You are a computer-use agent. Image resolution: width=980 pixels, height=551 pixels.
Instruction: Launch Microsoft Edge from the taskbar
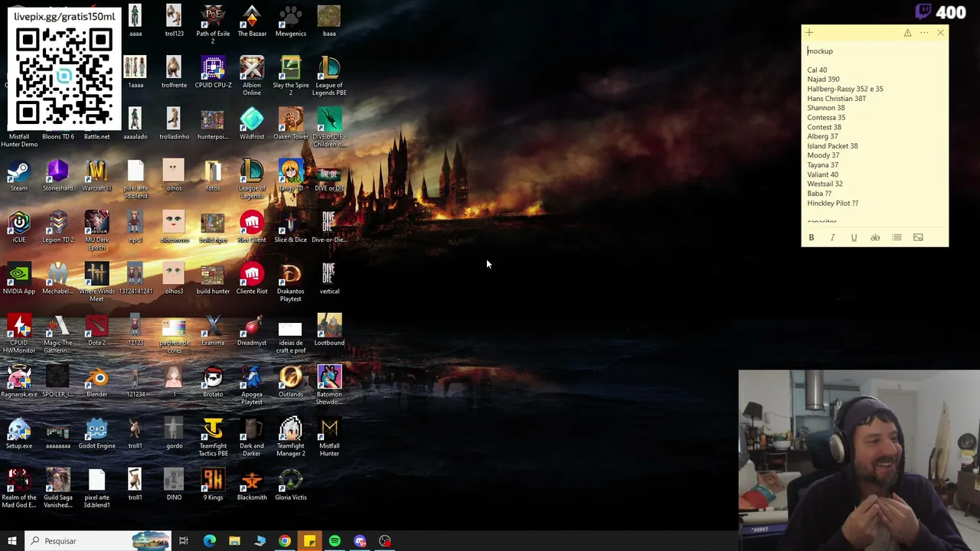(209, 541)
